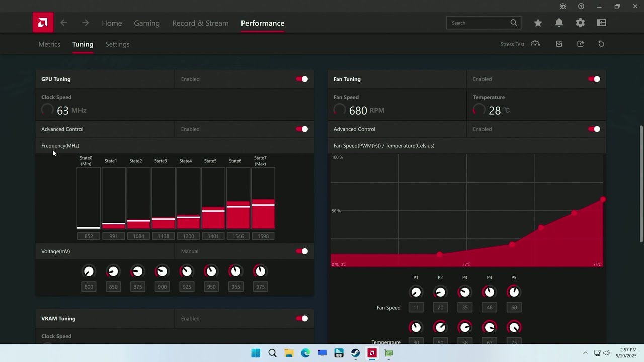Click State0 (Min) frequency bar

[89, 198]
